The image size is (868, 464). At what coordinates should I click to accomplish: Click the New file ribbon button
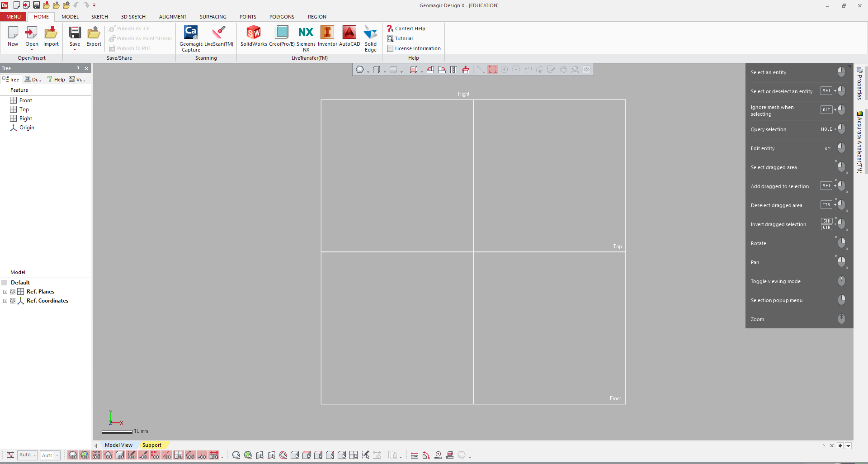[x=13, y=36]
